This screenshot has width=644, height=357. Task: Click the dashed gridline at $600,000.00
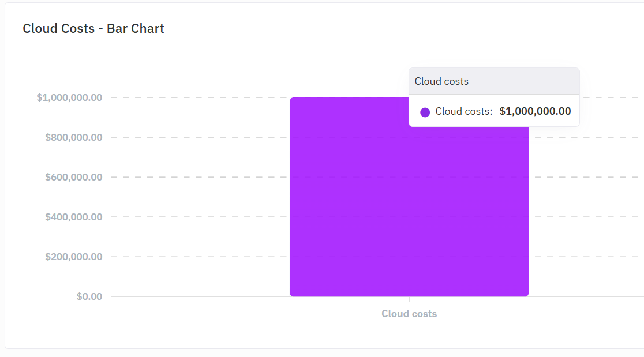(x=202, y=176)
